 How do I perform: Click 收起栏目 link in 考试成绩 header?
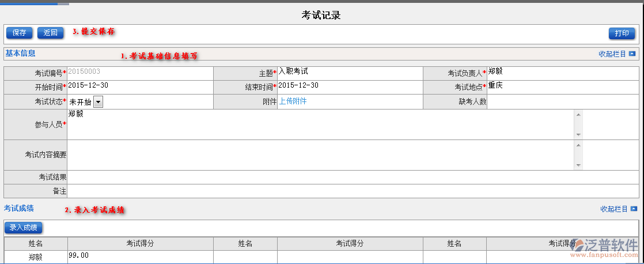pyautogui.click(x=613, y=209)
